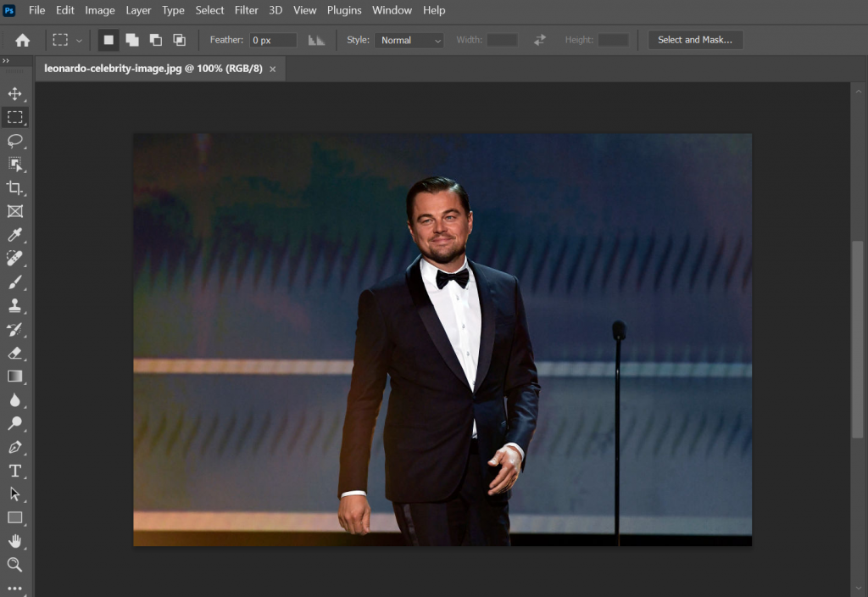Open the Style dropdown in options bar
Screen dimensions: 868x597
pos(409,40)
